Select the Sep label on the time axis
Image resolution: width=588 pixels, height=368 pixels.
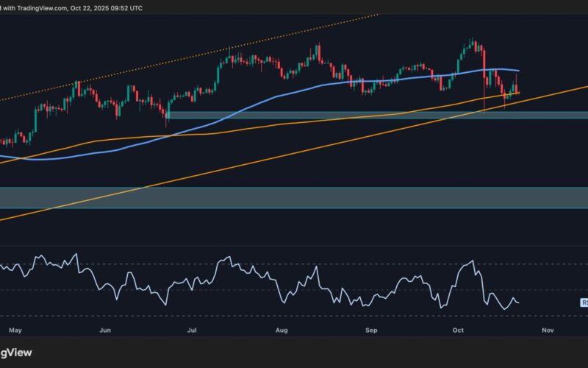click(371, 331)
